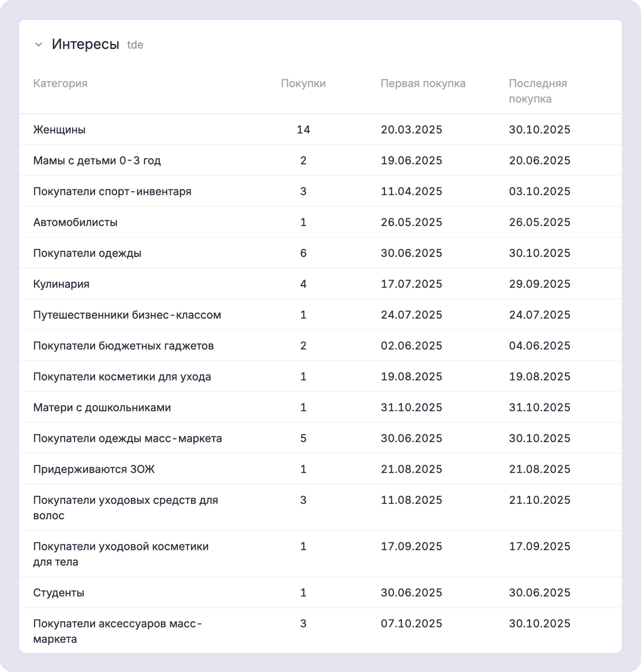This screenshot has width=641, height=672.
Task: Select the Студенты category row
Action: coord(59,593)
